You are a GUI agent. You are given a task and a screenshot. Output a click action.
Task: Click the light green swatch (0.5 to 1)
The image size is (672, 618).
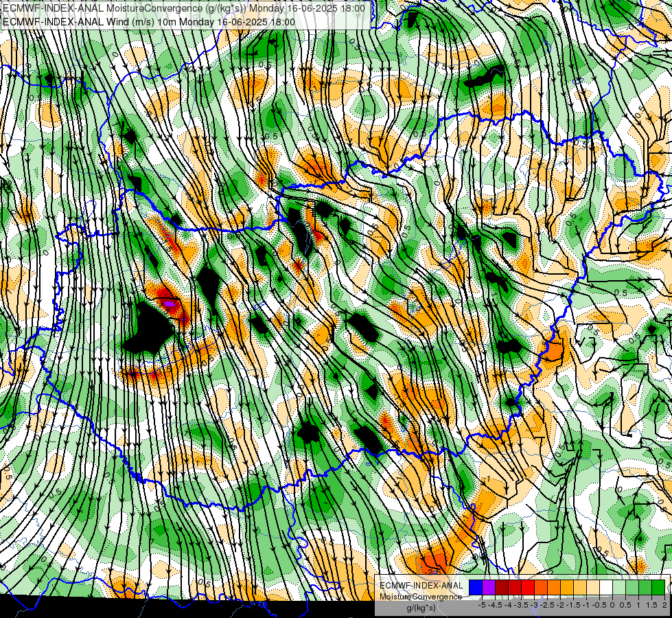pos(632,587)
